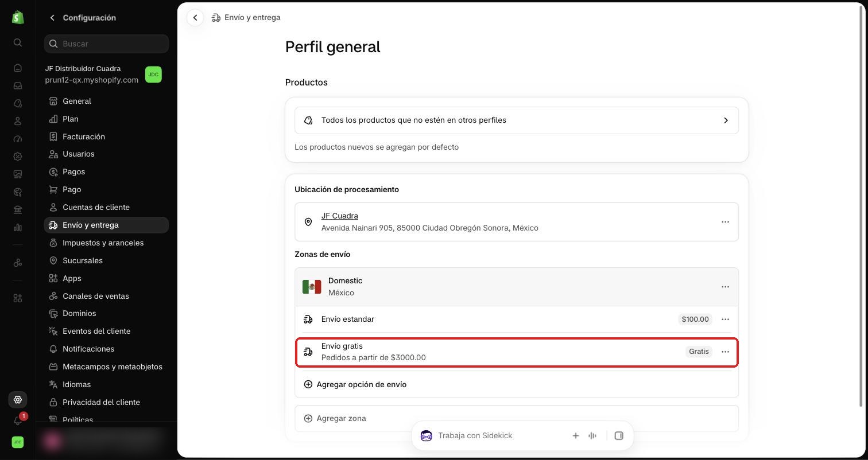The image size is (868, 460).
Task: Open Notificaciones in the settings menu
Action: point(106,349)
